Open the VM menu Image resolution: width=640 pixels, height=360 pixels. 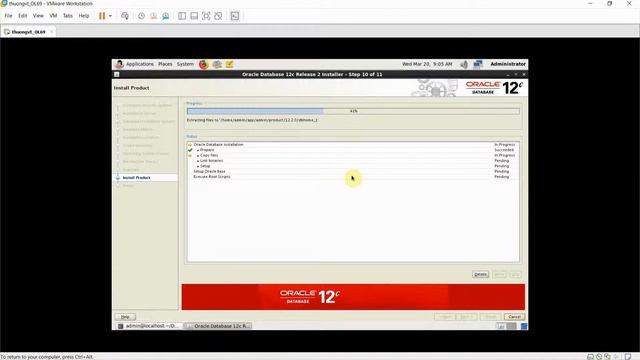[53, 16]
